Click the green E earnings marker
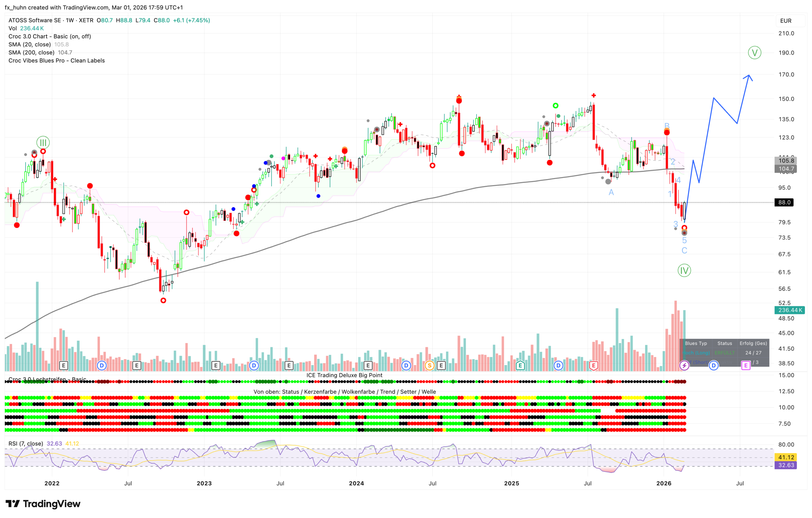This screenshot has width=812, height=518. [520, 365]
